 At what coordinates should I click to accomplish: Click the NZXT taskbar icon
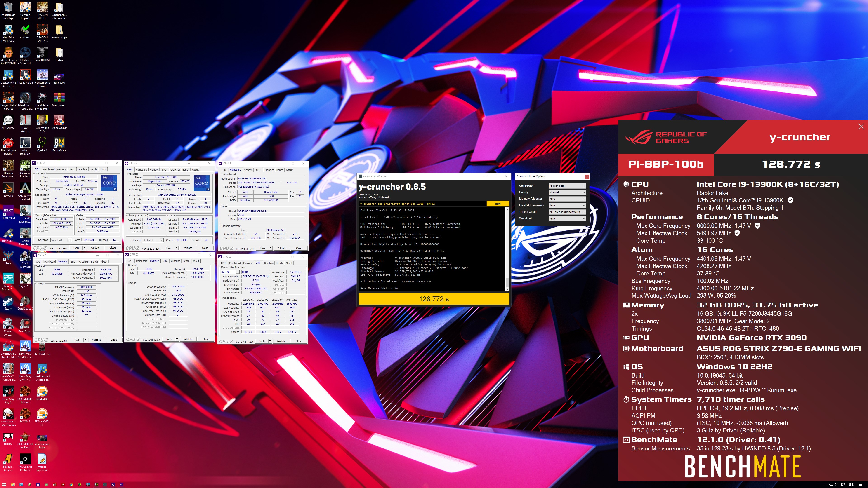tap(122, 485)
